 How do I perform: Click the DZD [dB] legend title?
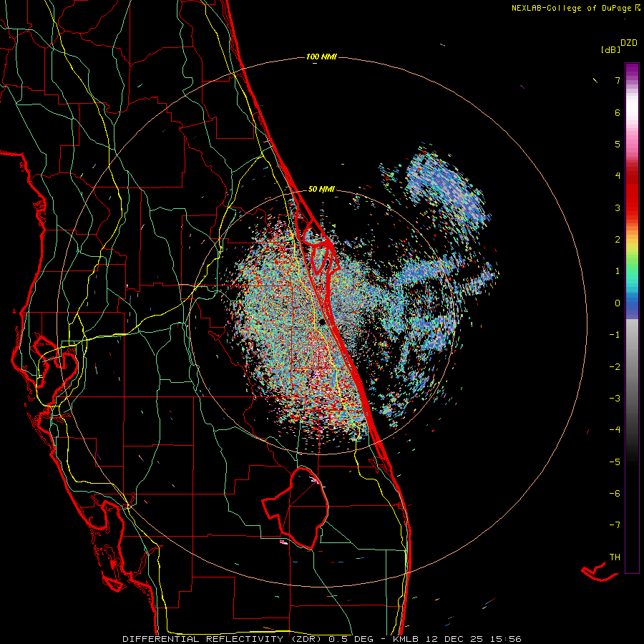click(619, 46)
